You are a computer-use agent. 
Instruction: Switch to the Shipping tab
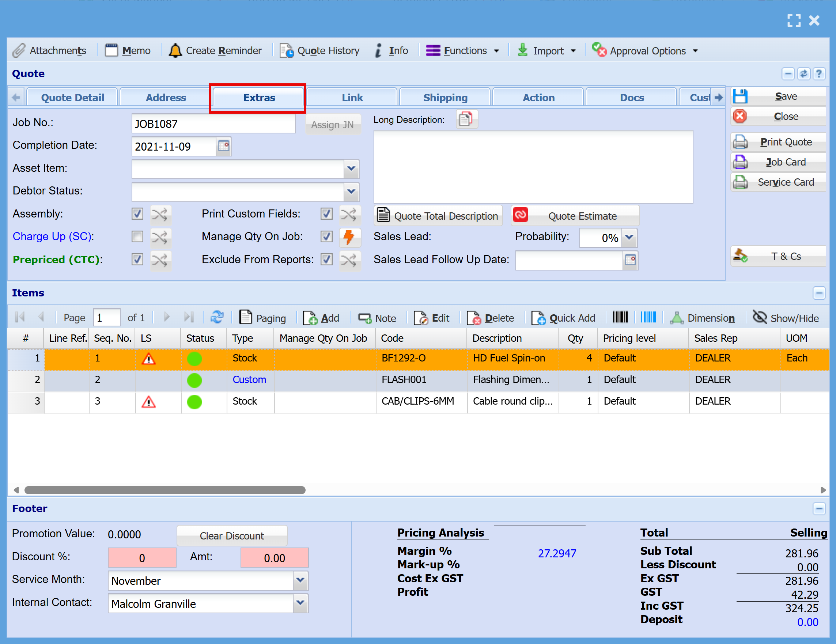tap(445, 98)
